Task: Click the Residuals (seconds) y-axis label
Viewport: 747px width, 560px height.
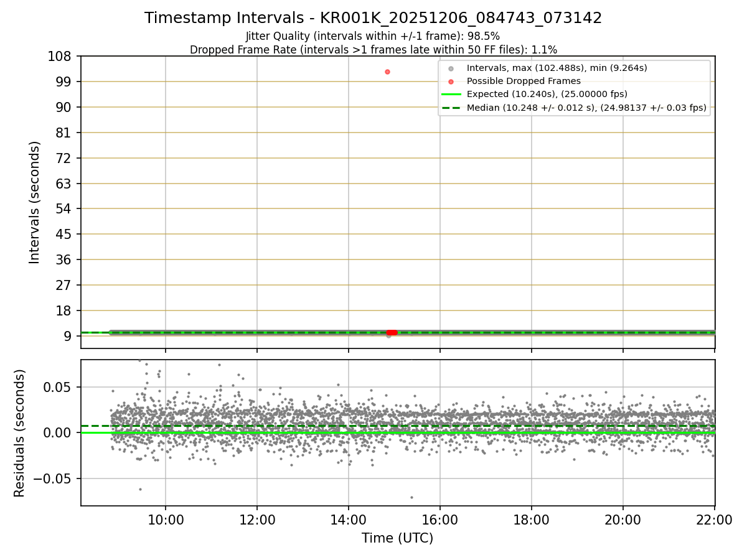Action: pyautogui.click(x=20, y=433)
